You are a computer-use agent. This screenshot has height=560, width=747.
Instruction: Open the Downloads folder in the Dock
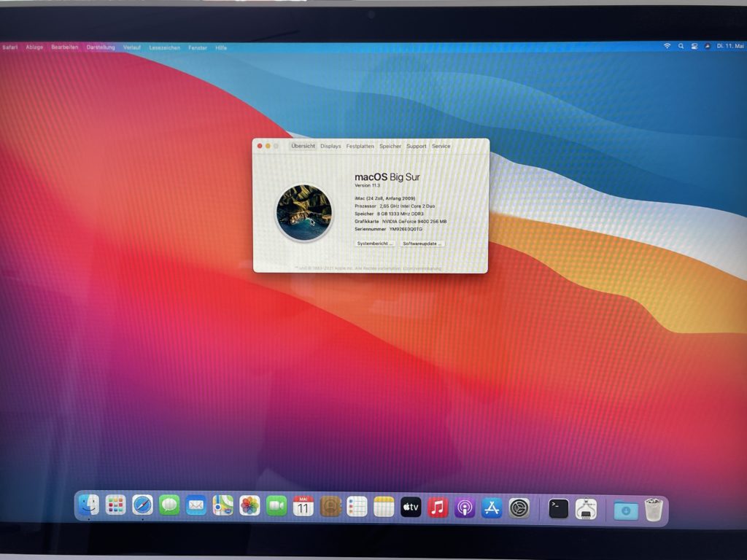click(x=625, y=510)
